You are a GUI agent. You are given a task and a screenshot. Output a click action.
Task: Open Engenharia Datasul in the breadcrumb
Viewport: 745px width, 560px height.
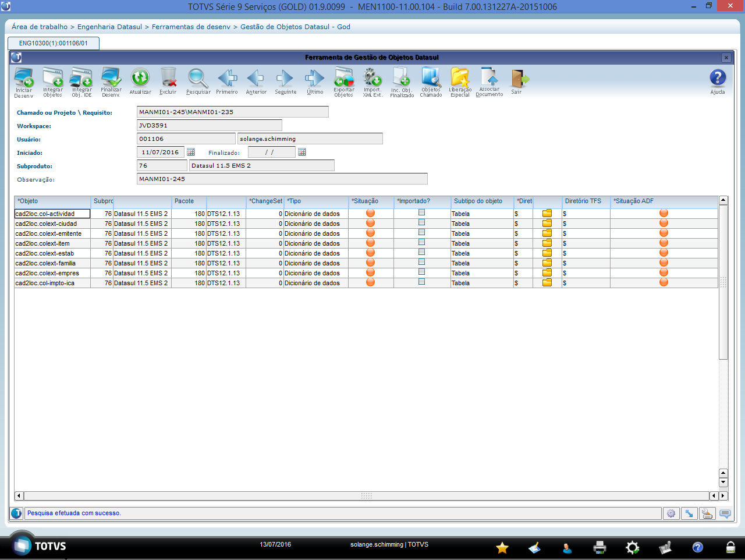(109, 27)
